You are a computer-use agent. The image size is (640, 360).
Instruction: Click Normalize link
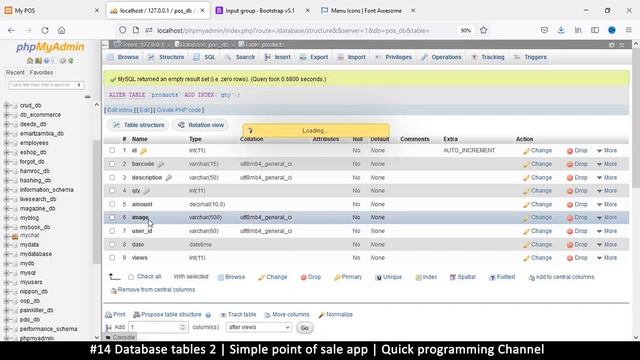tap(336, 315)
